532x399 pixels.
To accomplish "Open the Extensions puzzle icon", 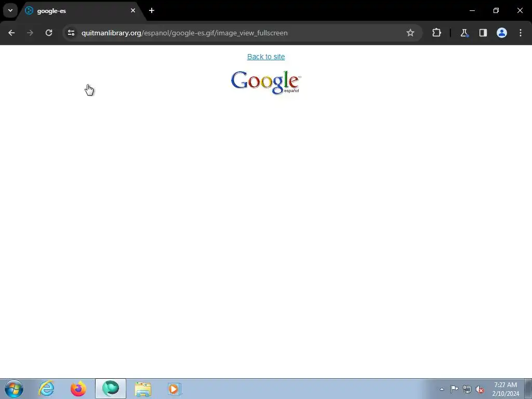I will [x=436, y=33].
